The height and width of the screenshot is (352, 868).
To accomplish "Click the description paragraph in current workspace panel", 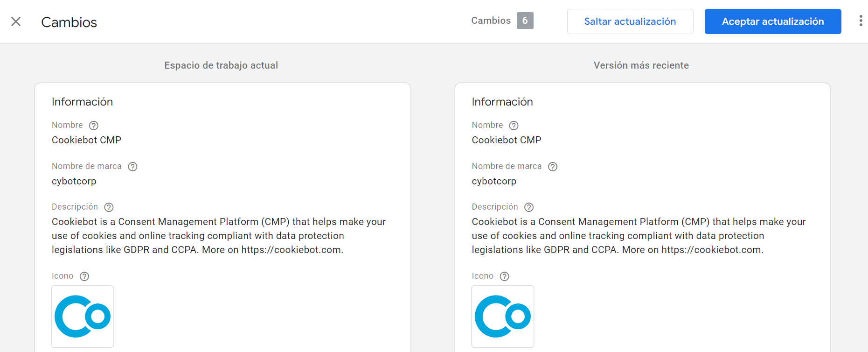I will coord(219,236).
